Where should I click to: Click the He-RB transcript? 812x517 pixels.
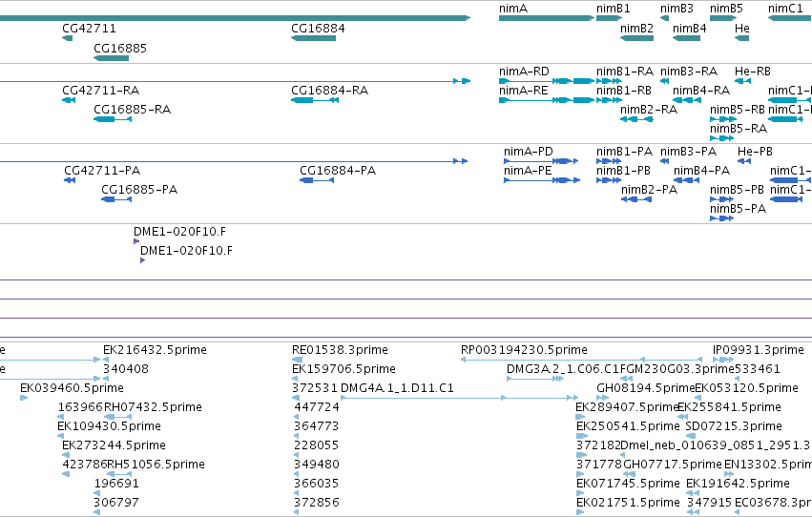click(x=742, y=81)
